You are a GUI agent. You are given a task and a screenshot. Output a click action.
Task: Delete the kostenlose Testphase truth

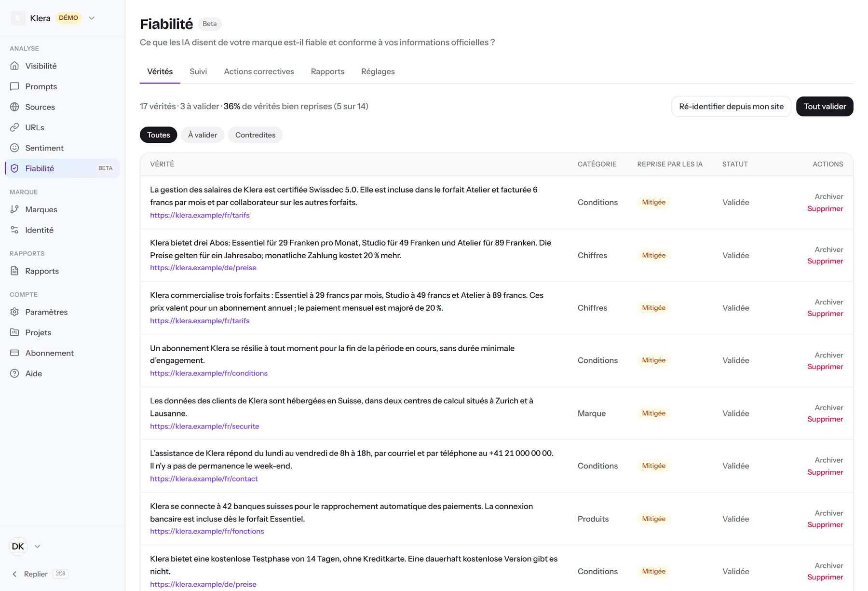tap(825, 577)
